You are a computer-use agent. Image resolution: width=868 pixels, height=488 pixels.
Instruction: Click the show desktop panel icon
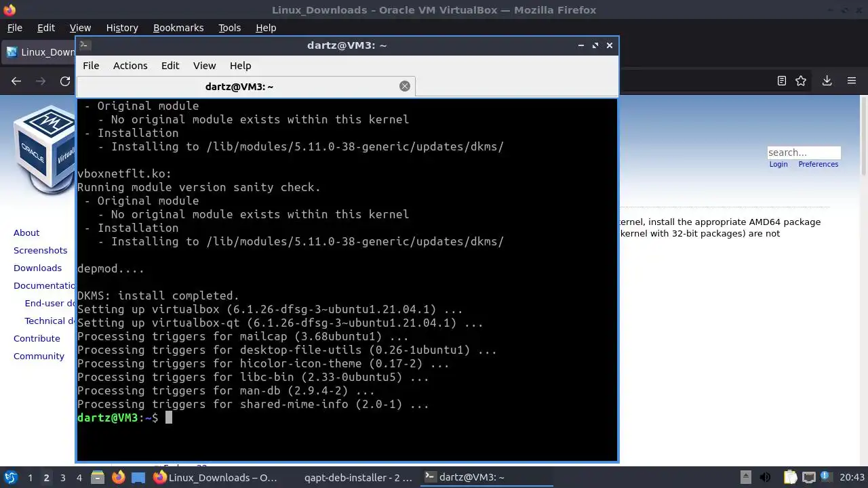pos(138,477)
